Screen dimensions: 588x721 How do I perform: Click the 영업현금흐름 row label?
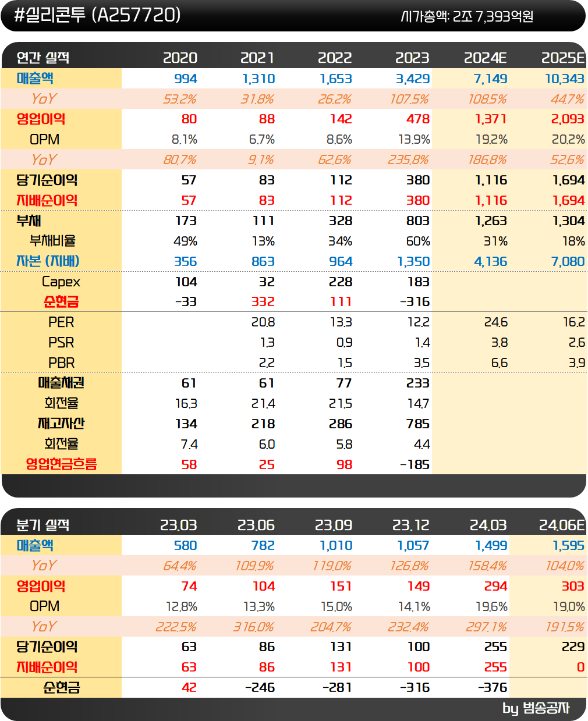[x=61, y=464]
